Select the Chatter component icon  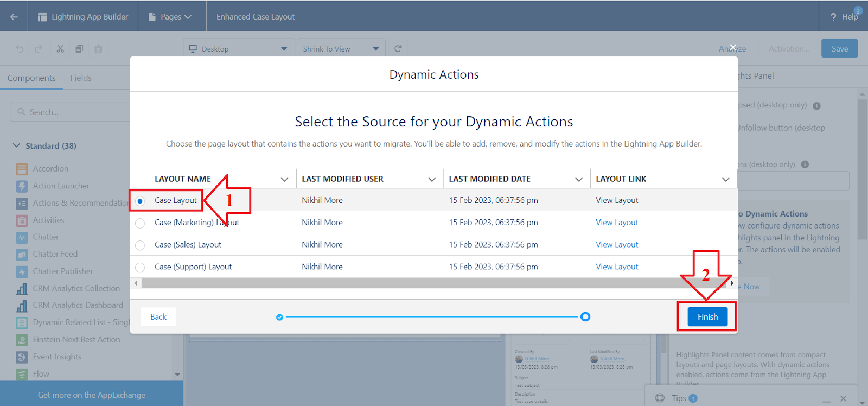tap(22, 237)
